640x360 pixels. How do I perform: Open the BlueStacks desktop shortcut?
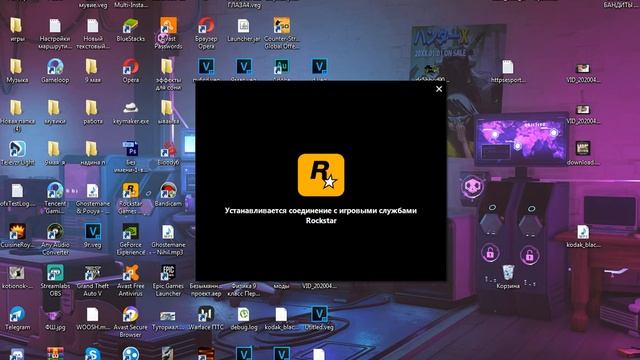131,30
